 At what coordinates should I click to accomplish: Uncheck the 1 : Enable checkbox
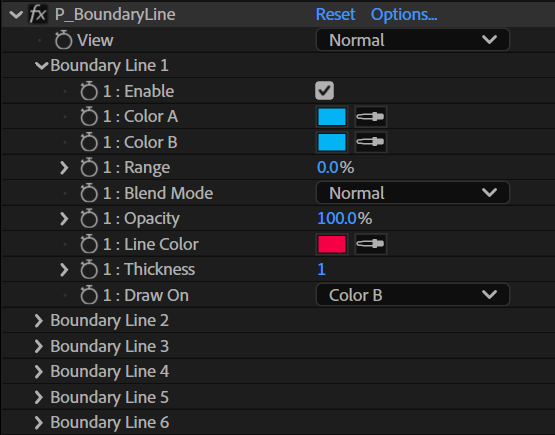pyautogui.click(x=324, y=91)
